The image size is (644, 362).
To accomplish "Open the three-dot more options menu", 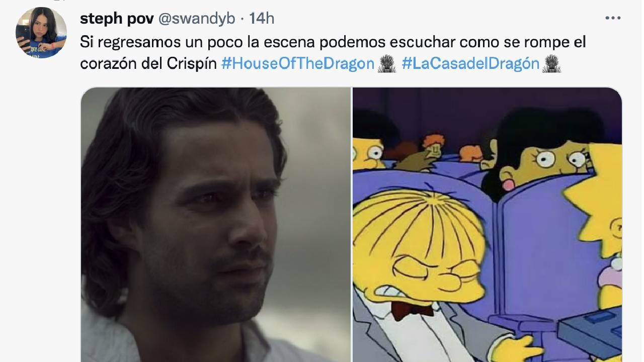I will (613, 19).
